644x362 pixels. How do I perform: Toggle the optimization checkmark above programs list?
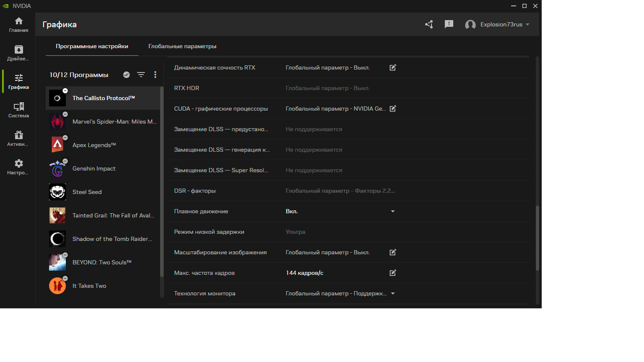point(126,75)
